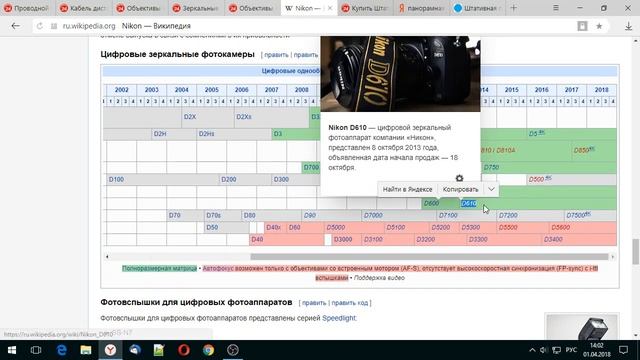Open the D7100 camera link

click(x=448, y=215)
